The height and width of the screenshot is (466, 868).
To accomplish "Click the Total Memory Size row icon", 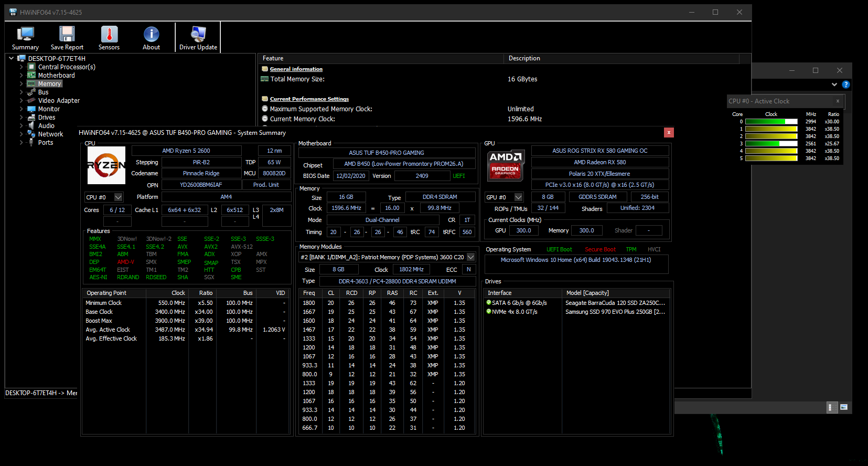I will pyautogui.click(x=265, y=79).
